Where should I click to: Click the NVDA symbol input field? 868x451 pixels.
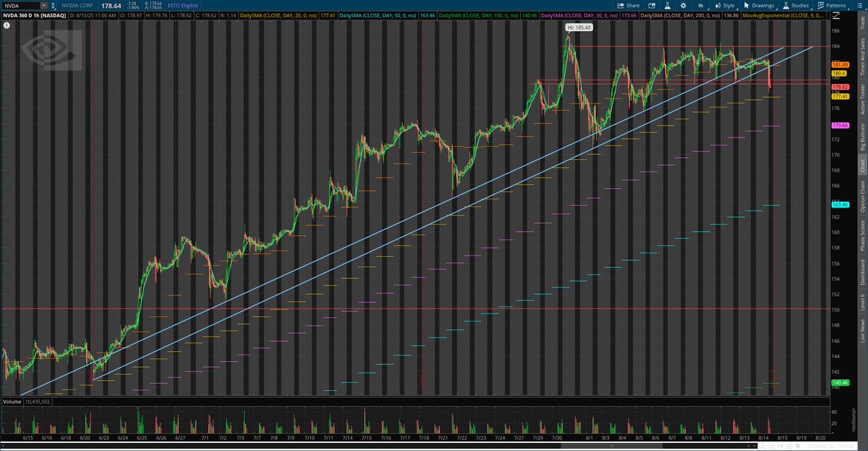point(20,5)
